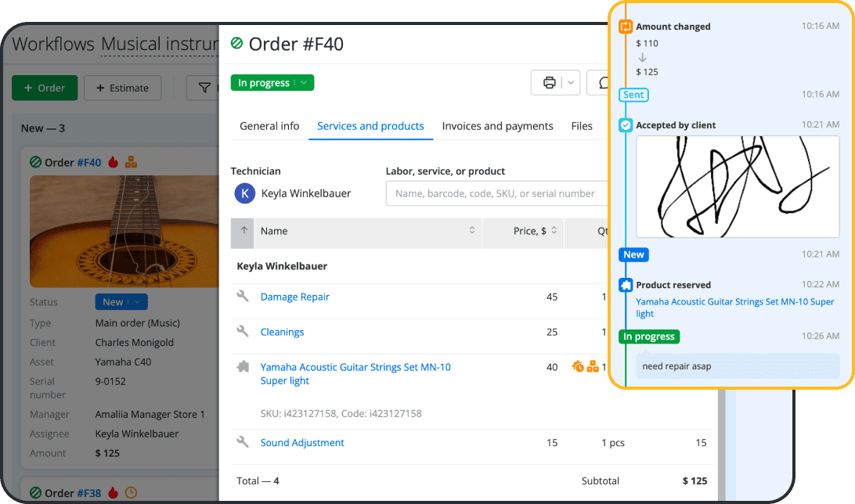Click the Amount changed timeline icon
The height and width of the screenshot is (504, 855).
pos(625,27)
